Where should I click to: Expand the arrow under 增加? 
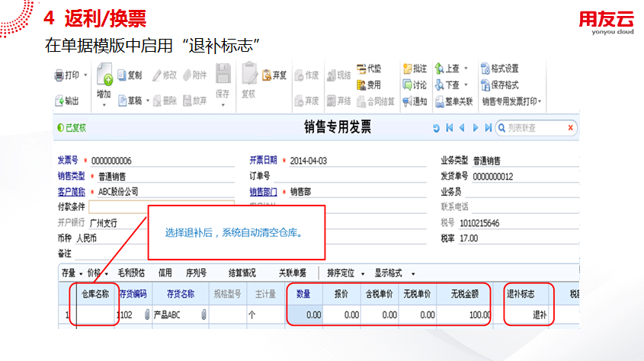coord(104,105)
